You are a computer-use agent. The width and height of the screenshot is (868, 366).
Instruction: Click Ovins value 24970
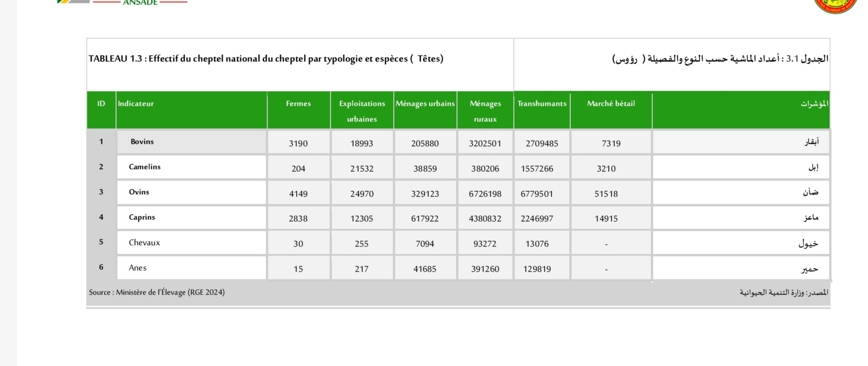click(x=362, y=194)
